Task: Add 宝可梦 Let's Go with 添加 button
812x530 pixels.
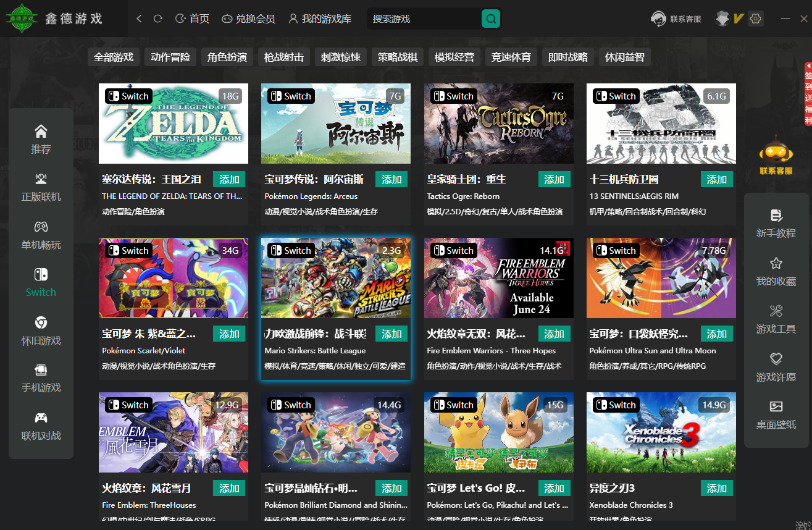Action: pyautogui.click(x=554, y=489)
